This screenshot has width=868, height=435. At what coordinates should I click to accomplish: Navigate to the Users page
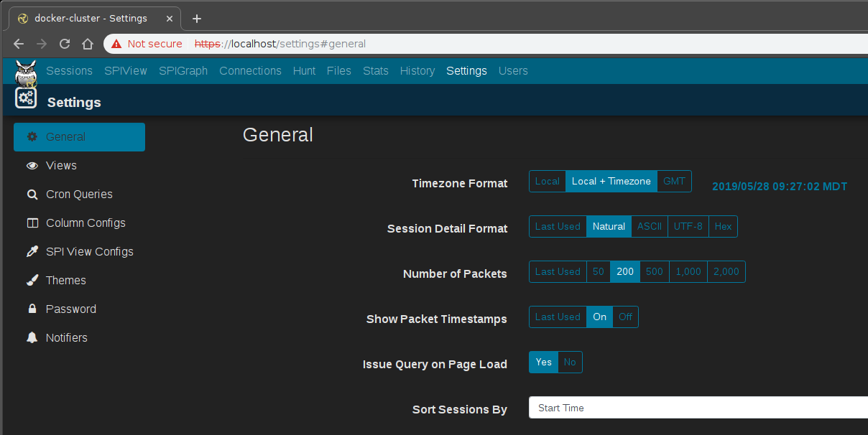[512, 70]
